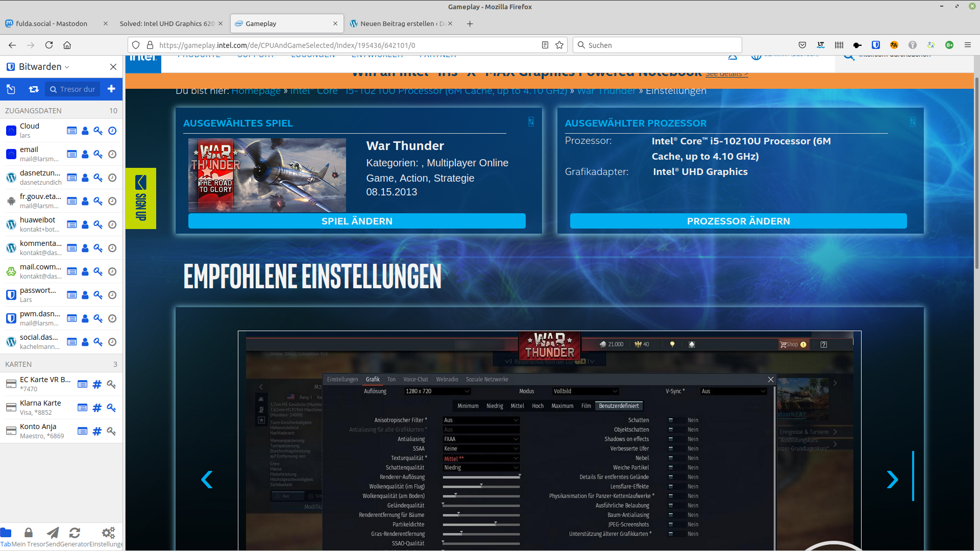Focus the Firefox URL address bar
This screenshot has height=551, width=980.
point(347,45)
